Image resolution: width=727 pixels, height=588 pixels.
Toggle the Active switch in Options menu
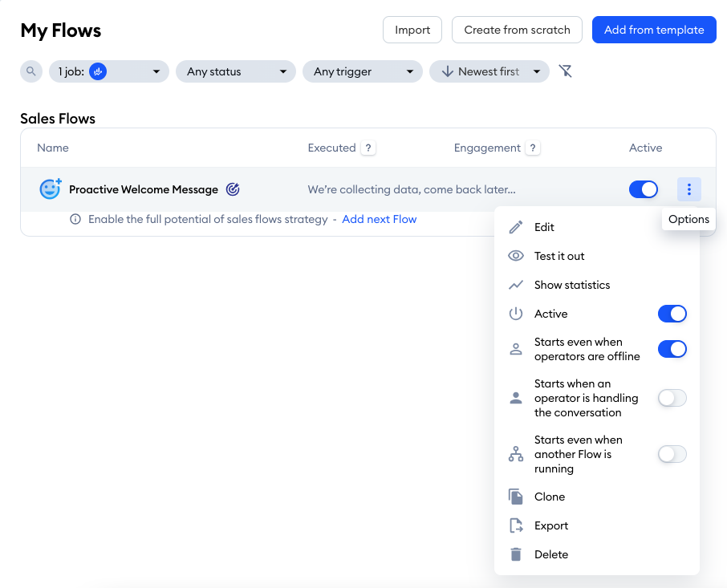coord(672,314)
